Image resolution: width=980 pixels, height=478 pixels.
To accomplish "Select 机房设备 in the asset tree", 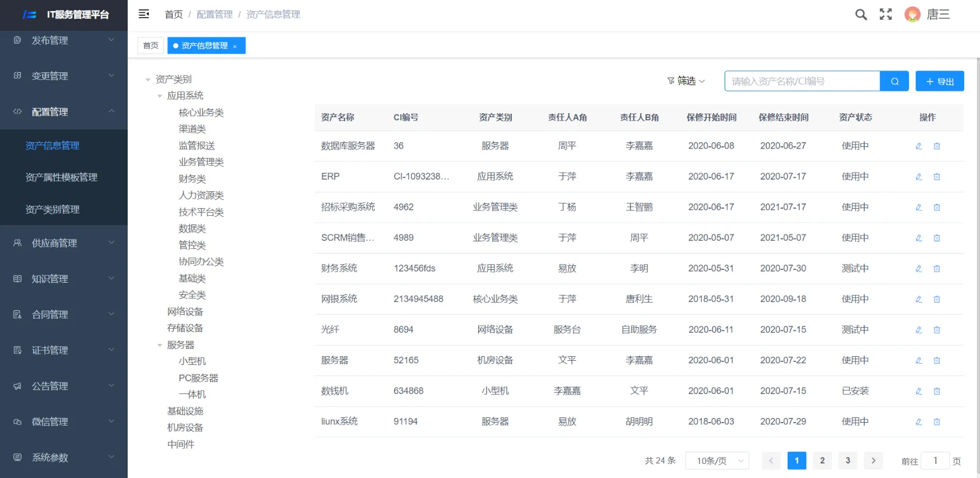I will tap(185, 428).
